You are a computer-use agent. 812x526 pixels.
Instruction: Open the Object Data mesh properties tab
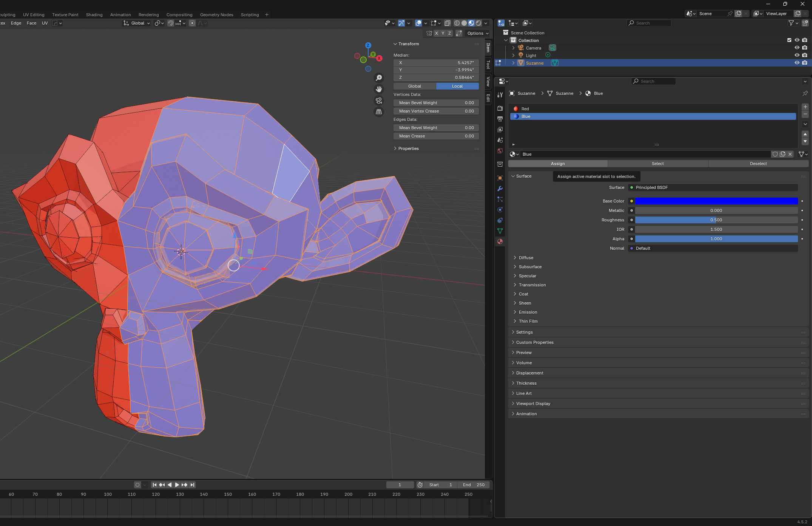(500, 231)
